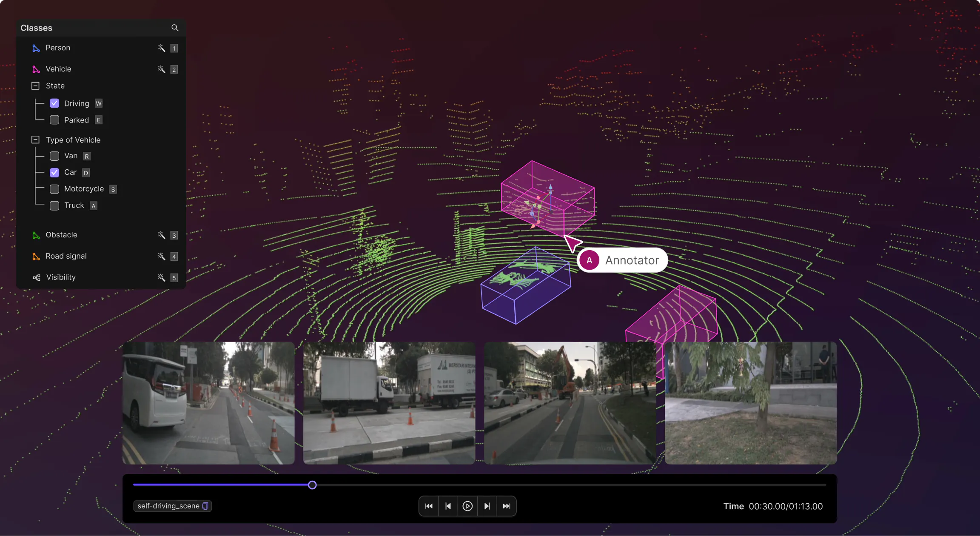Click the magic wand next to Visibility
The height and width of the screenshot is (536, 980).
pyautogui.click(x=161, y=277)
